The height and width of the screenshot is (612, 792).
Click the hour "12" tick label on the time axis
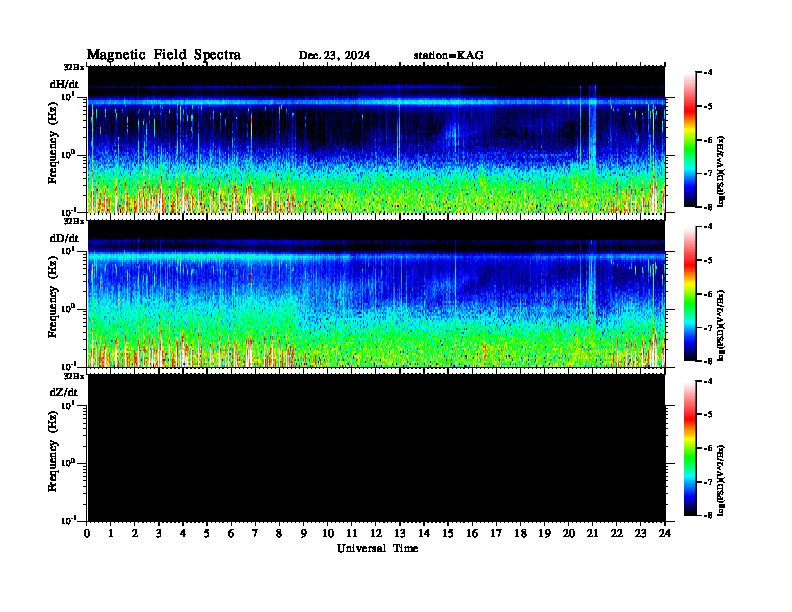click(376, 533)
